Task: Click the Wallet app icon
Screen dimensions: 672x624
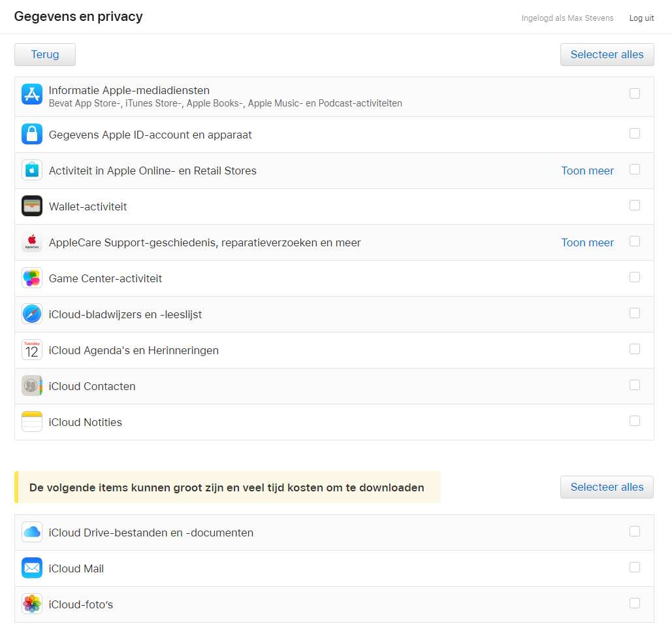Action: (32, 206)
